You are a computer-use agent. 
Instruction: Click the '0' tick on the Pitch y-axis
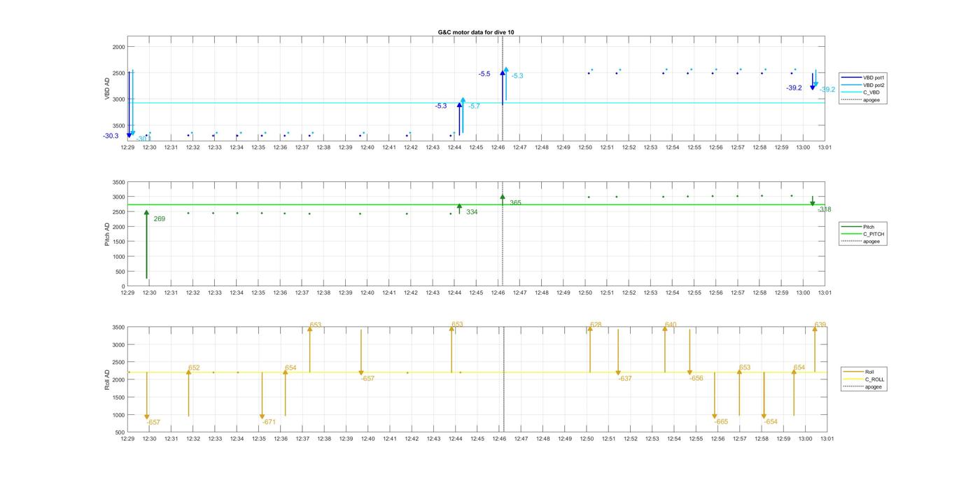[123, 286]
